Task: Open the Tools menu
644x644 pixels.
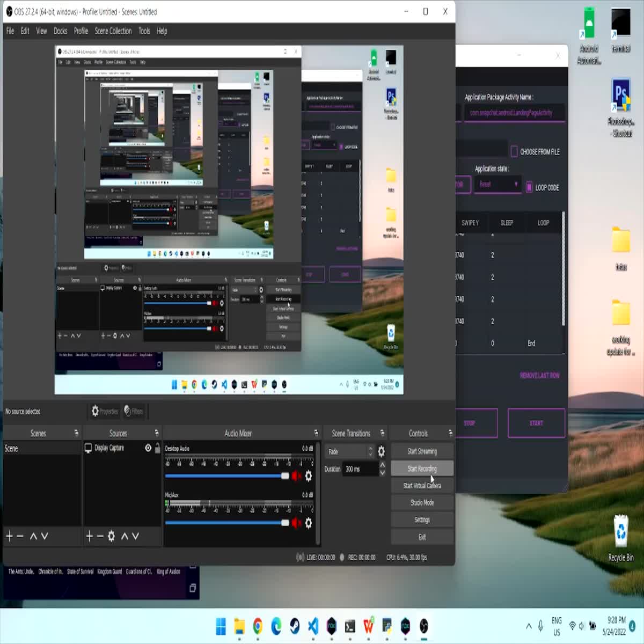Action: (144, 31)
